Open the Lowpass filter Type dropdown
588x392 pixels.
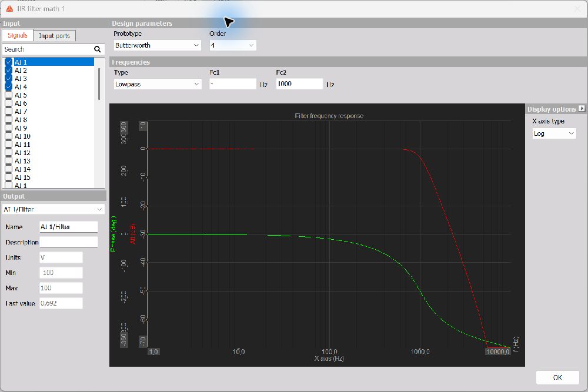pos(158,84)
